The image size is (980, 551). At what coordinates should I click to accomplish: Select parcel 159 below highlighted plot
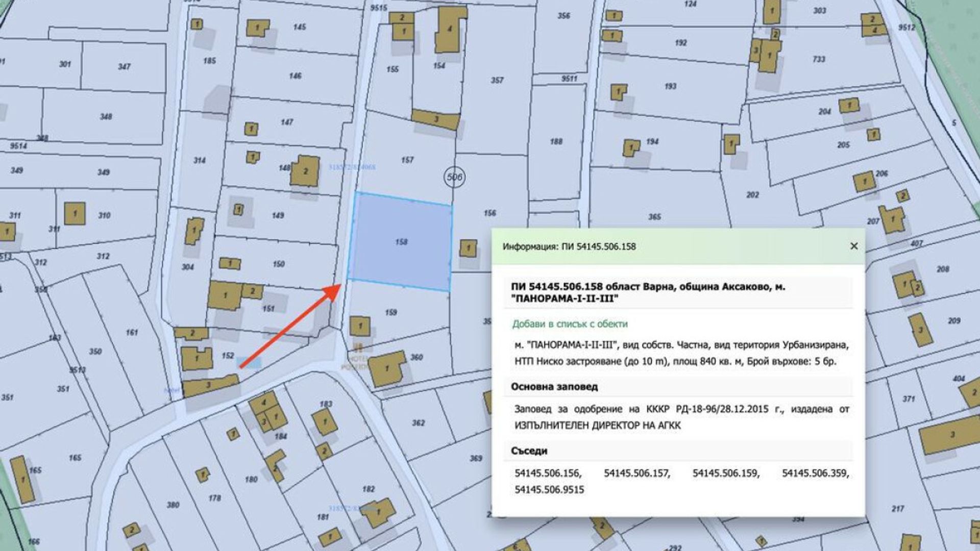click(x=391, y=312)
